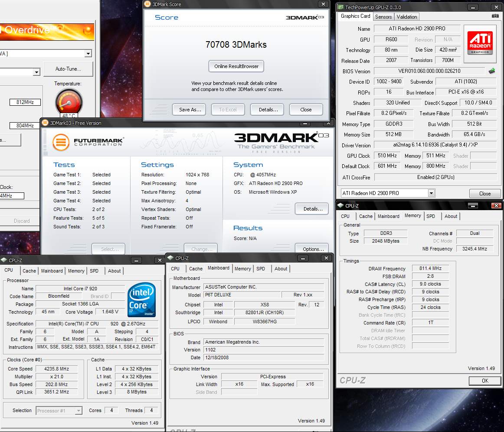Click Model P6T DELUXE field in CPU-Z
This screenshot has width=504, height=432.
point(242,295)
